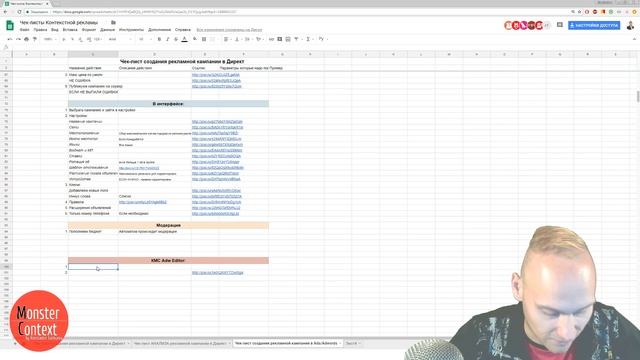Screen dimensions: 640x360
Task: Click the В интерфейсе section header
Action: coord(168,104)
